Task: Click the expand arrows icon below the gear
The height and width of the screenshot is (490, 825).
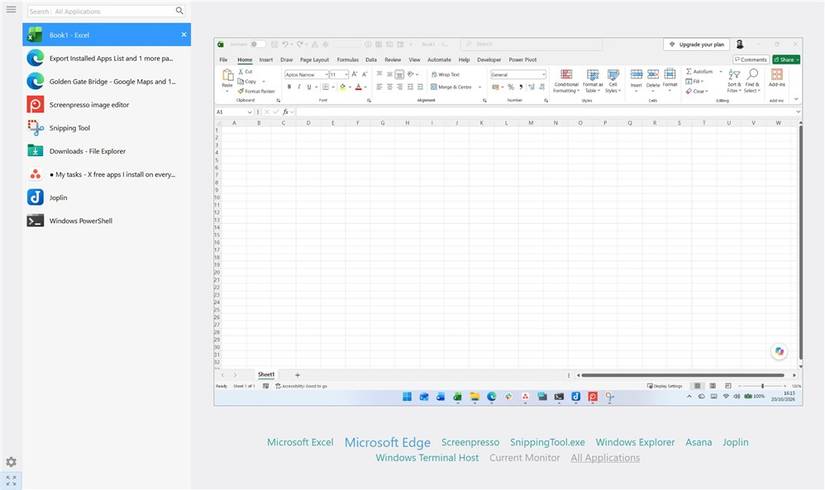Action: point(11,481)
